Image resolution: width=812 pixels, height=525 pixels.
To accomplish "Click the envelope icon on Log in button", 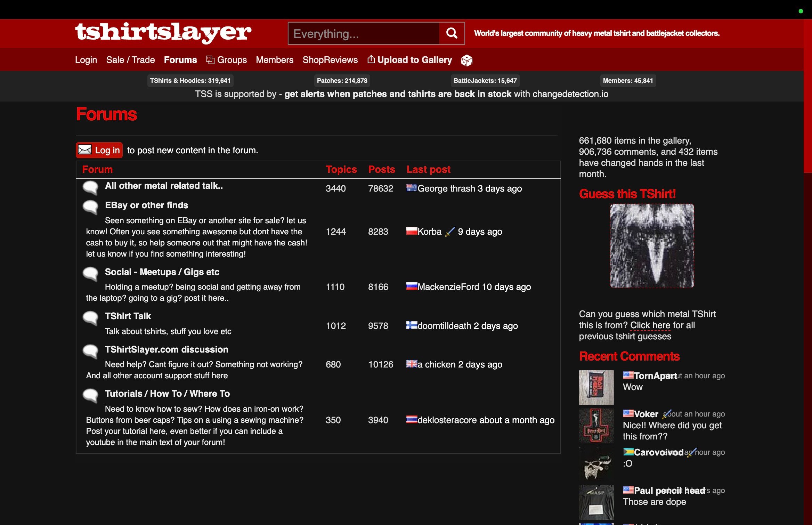I will (84, 150).
